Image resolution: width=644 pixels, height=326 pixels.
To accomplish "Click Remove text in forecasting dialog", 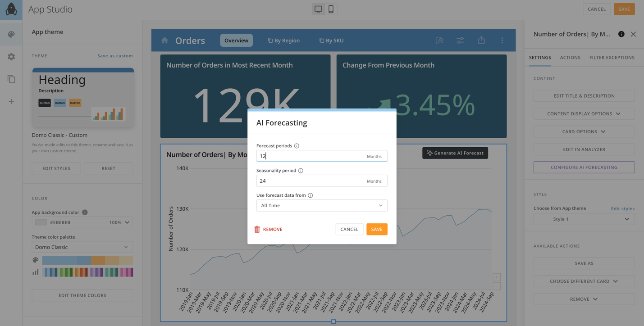I will (x=273, y=230).
